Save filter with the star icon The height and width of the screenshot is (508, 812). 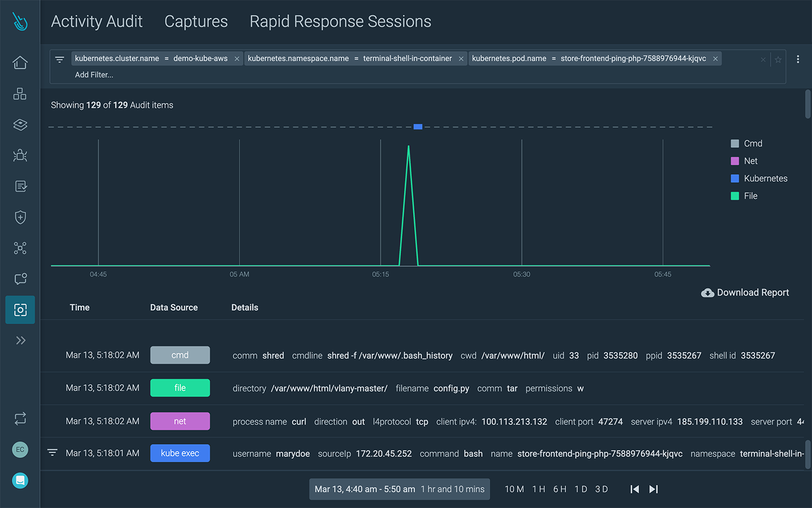778,60
